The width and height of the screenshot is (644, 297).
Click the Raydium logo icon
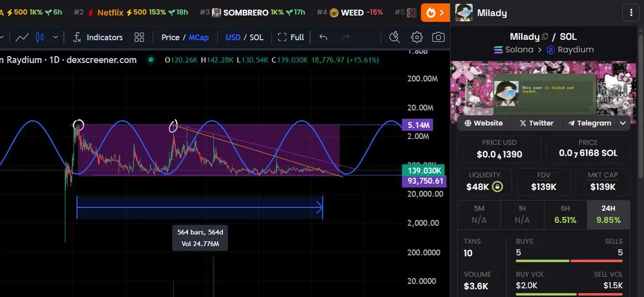point(551,49)
